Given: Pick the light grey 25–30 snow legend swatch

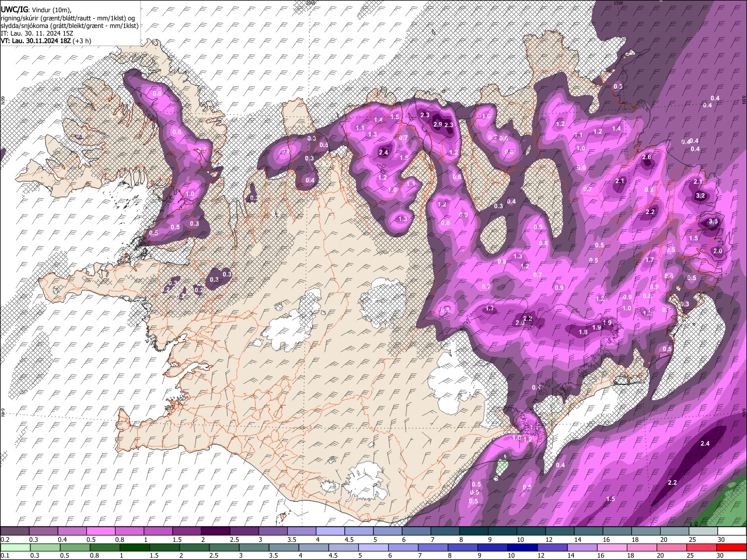Looking at the screenshot, I should point(703,531).
